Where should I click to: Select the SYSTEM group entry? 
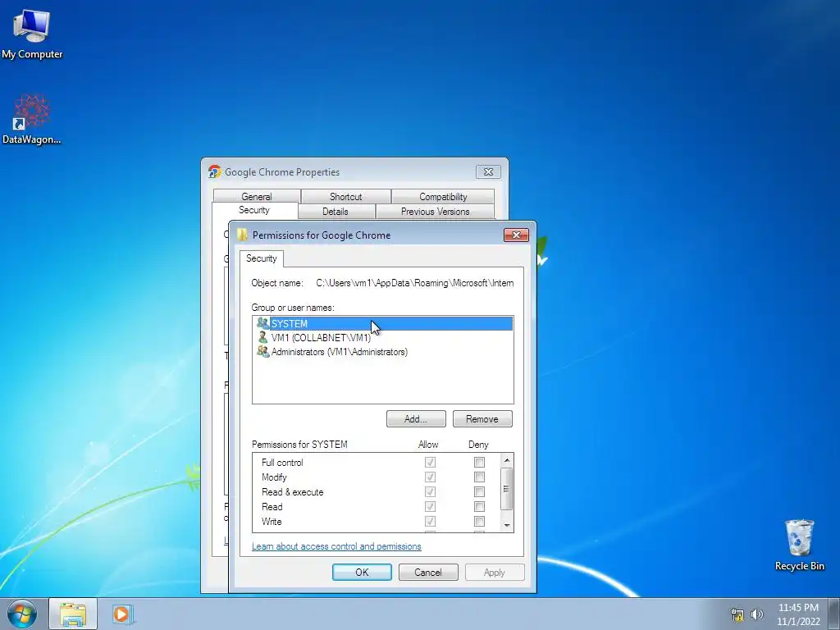click(382, 323)
